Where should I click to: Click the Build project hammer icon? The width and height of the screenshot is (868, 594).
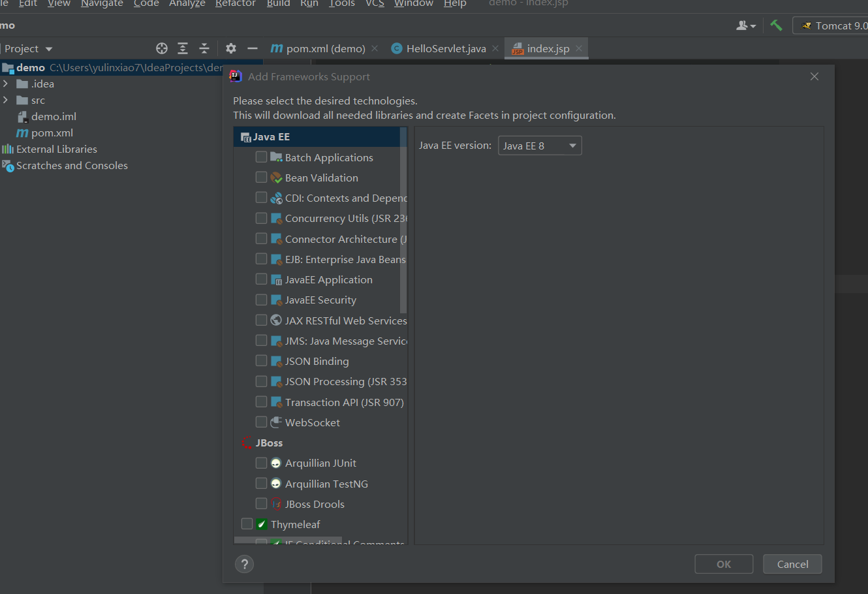[x=776, y=25]
